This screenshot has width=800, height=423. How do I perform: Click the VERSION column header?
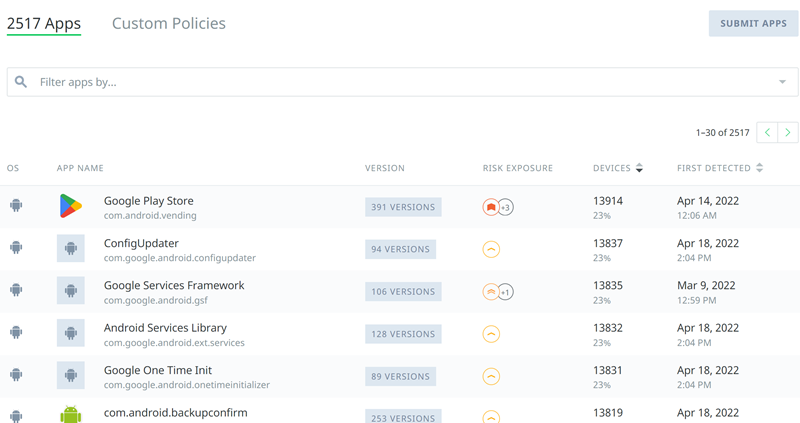point(385,168)
